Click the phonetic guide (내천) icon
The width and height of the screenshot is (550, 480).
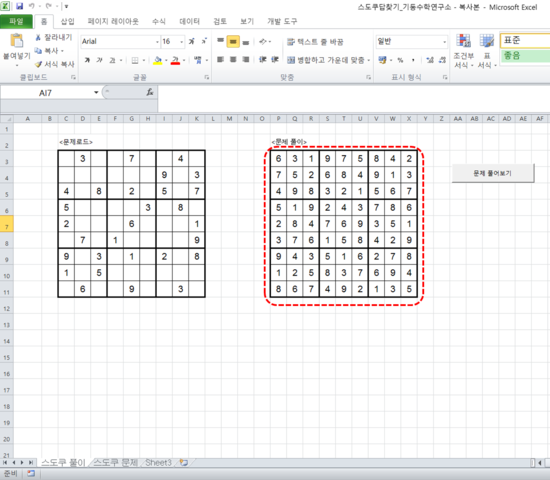point(198,60)
